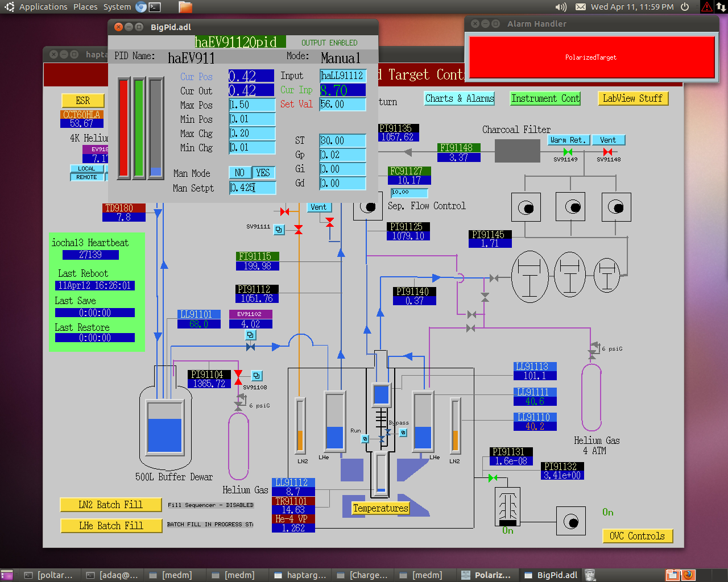Open the Temperatures button

click(380, 508)
